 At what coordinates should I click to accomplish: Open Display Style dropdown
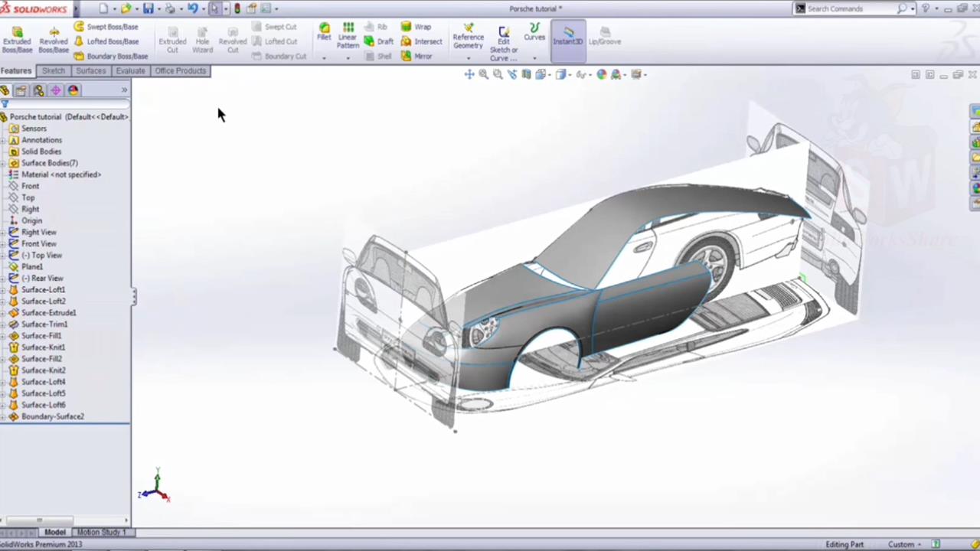(563, 74)
